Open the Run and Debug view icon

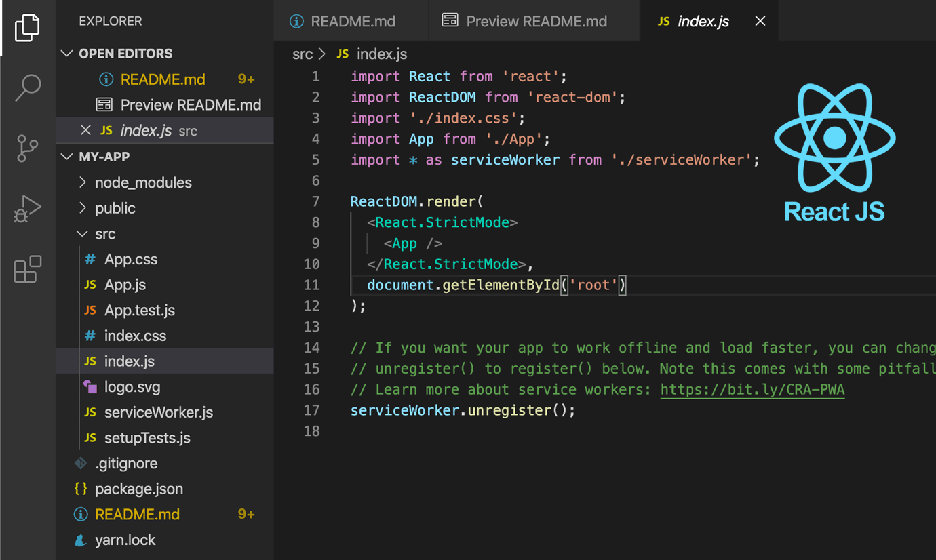click(27, 209)
